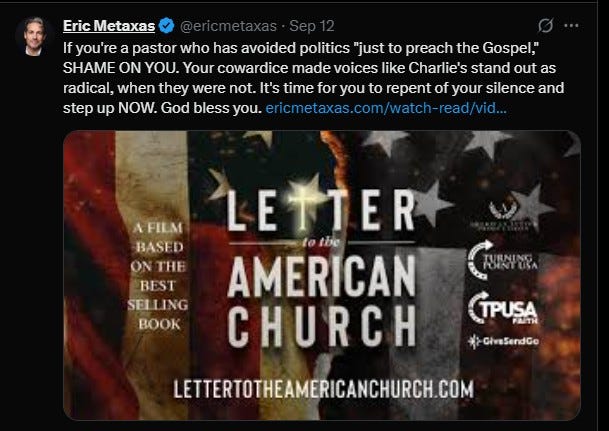Screen dimensions: 609x431
Task: Click the blue verified checkmark badge
Action: (x=167, y=26)
